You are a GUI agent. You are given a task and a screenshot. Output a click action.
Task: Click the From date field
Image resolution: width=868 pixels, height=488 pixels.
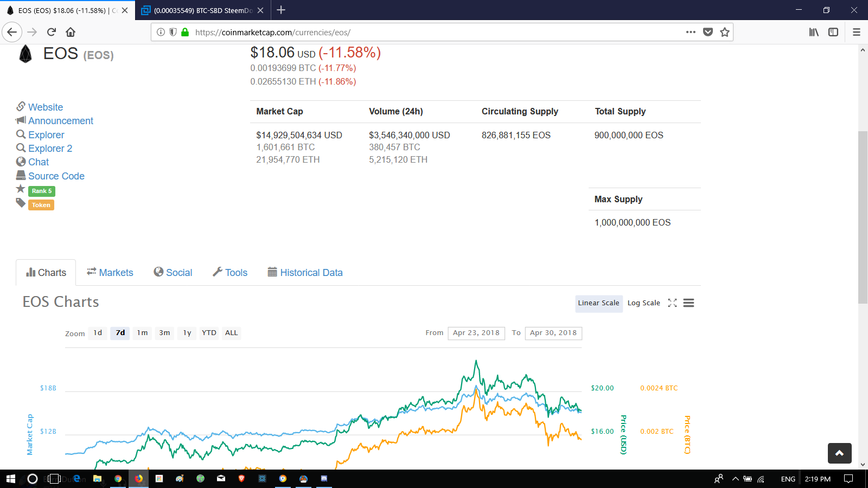[476, 333]
